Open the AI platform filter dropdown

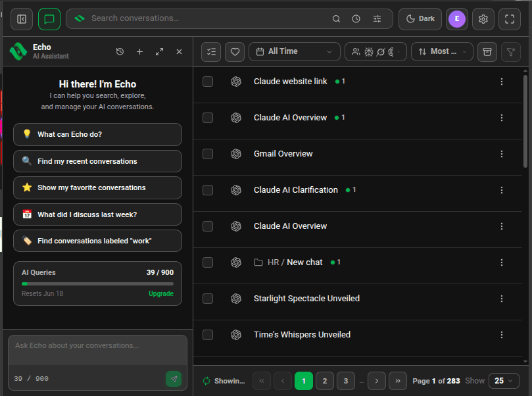pos(375,51)
